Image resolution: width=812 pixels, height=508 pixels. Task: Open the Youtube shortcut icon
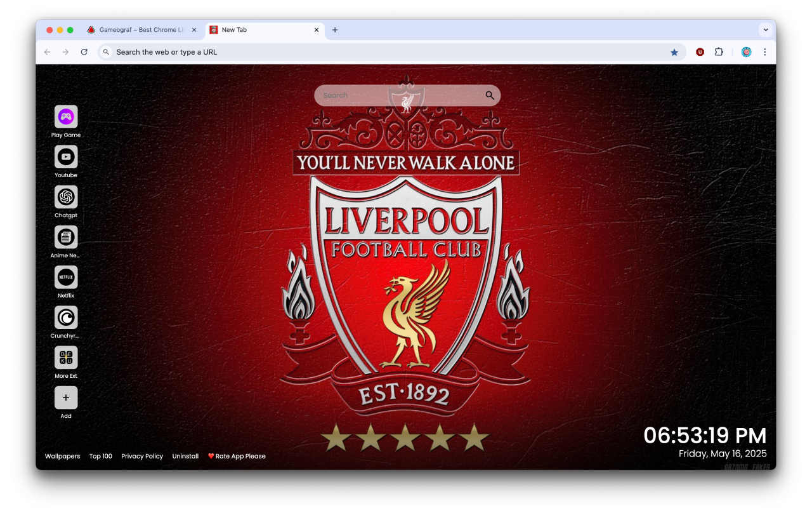[66, 157]
